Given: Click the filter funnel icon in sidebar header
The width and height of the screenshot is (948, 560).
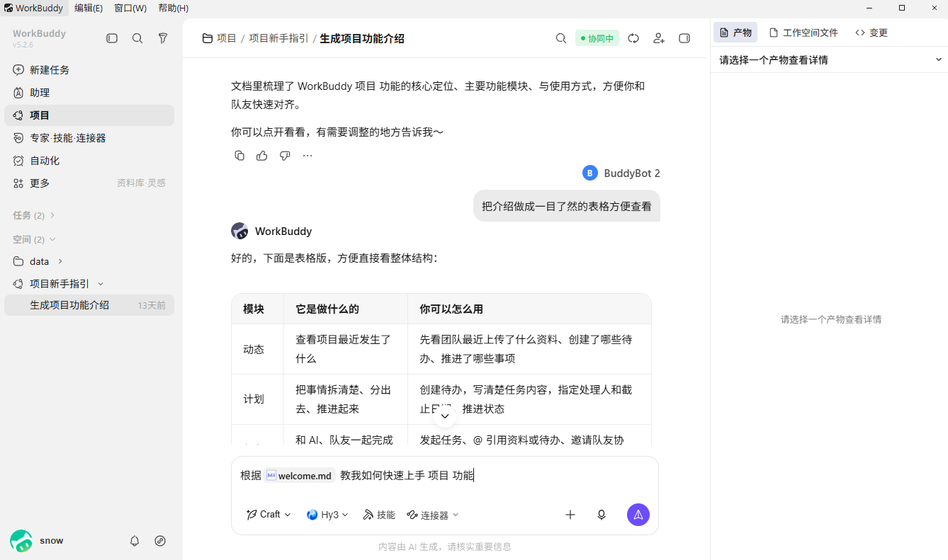Looking at the screenshot, I should 163,38.
